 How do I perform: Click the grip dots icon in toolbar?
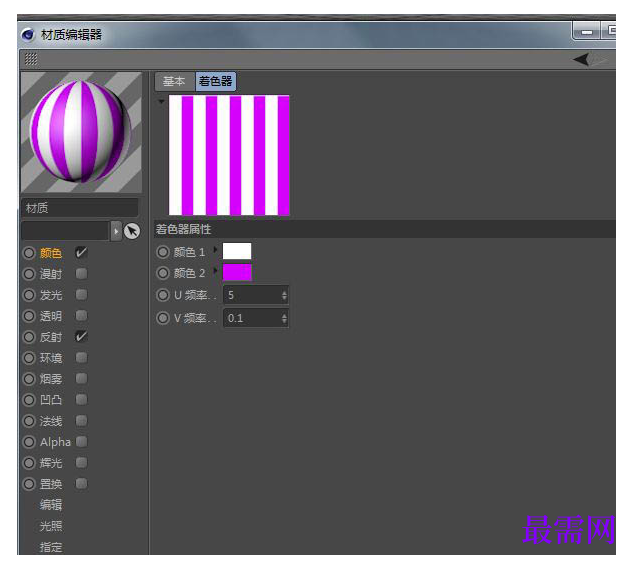tap(31, 59)
